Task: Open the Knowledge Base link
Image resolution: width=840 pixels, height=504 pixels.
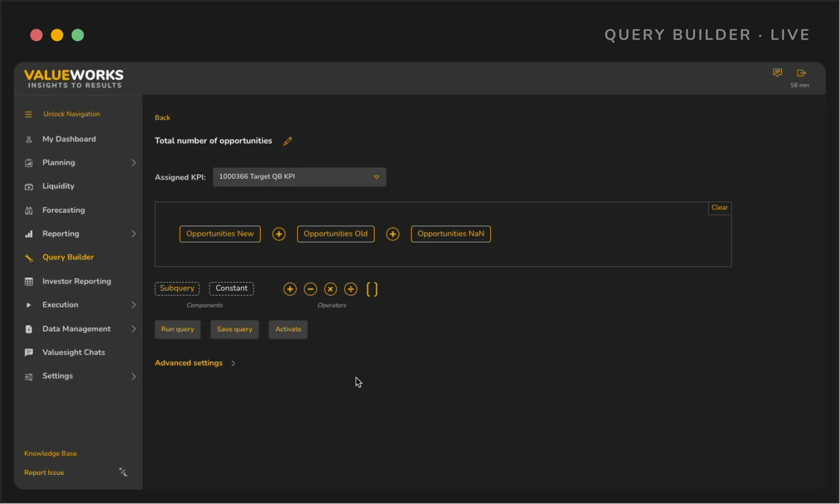Action: point(51,453)
